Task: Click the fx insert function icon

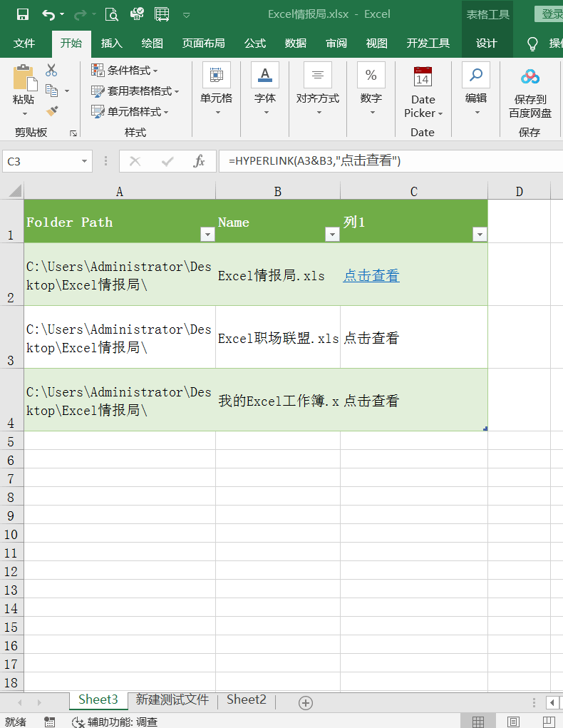Action: click(x=199, y=161)
